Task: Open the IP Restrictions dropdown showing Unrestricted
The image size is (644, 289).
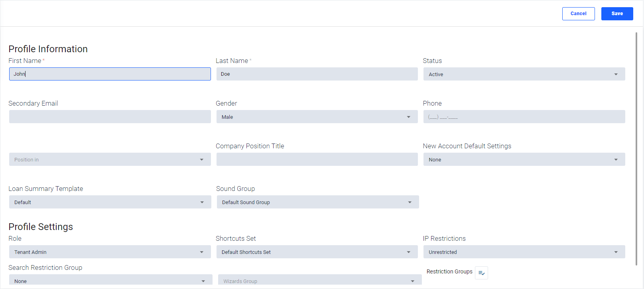Action: click(524, 252)
